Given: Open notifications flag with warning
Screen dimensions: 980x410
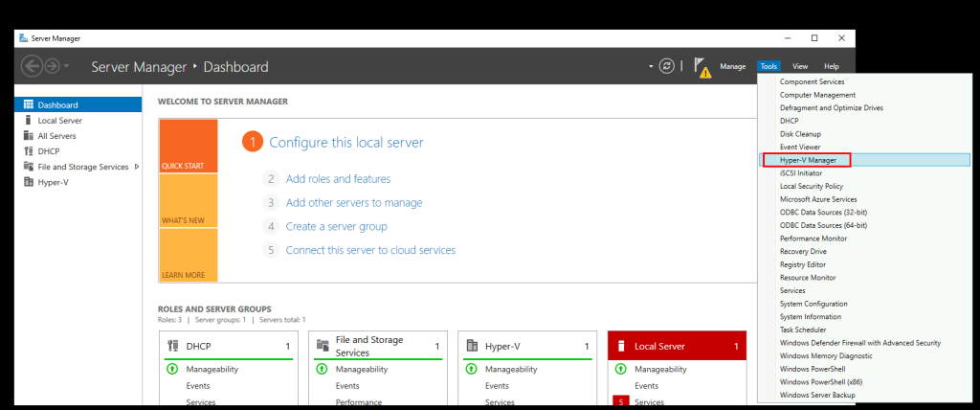Looking at the screenshot, I should 703,67.
